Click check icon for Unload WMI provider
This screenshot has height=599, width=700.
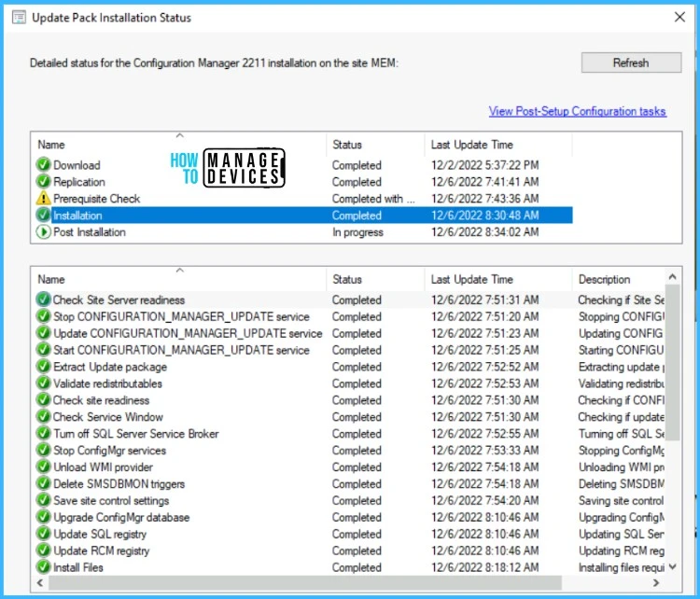[x=43, y=467]
